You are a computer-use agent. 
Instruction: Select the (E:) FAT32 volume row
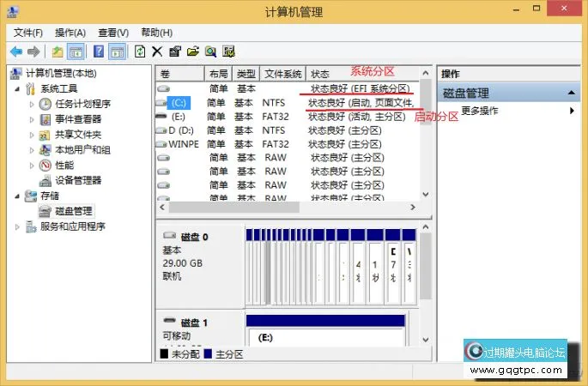[x=288, y=117]
